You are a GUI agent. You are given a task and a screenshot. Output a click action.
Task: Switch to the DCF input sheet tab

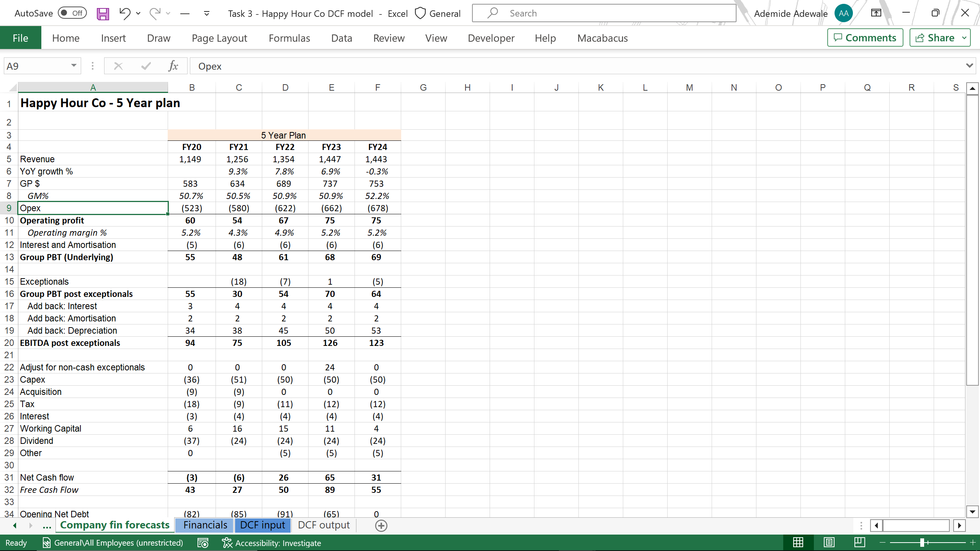pos(263,525)
